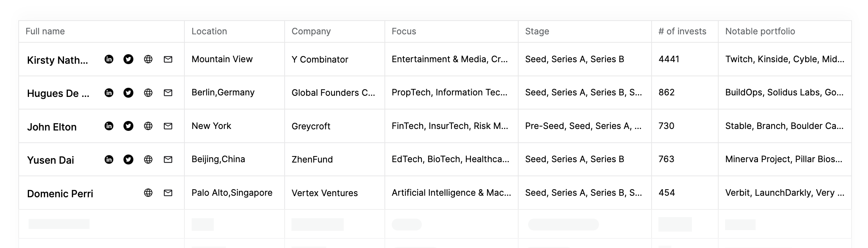Open Hugues De Braucourt's LinkedIn icon
This screenshot has height=248, width=868.
tap(109, 93)
